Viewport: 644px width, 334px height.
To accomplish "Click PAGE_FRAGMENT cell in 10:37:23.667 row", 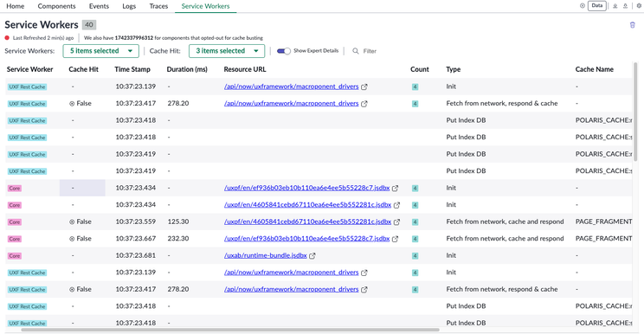I will pos(604,239).
